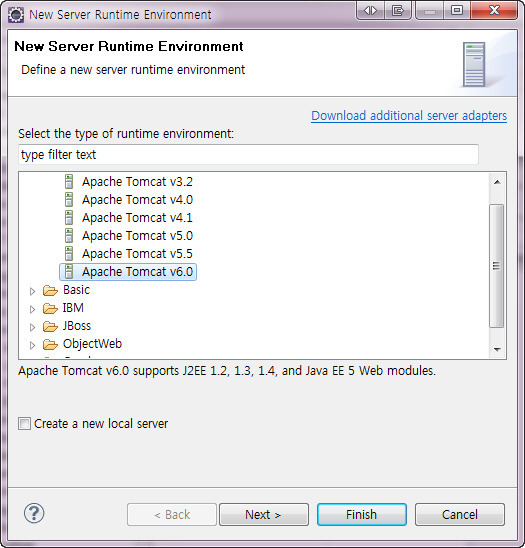Click the Finish button
The height and width of the screenshot is (548, 525).
tap(362, 514)
